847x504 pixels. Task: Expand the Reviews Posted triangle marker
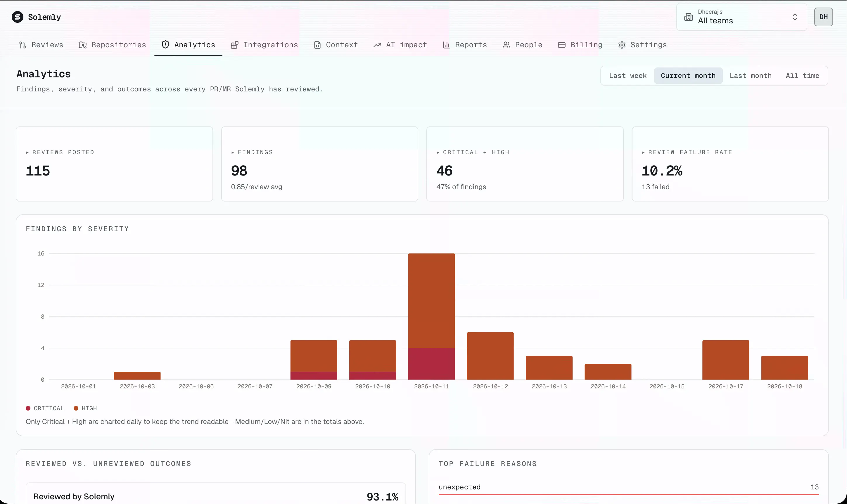(27, 152)
